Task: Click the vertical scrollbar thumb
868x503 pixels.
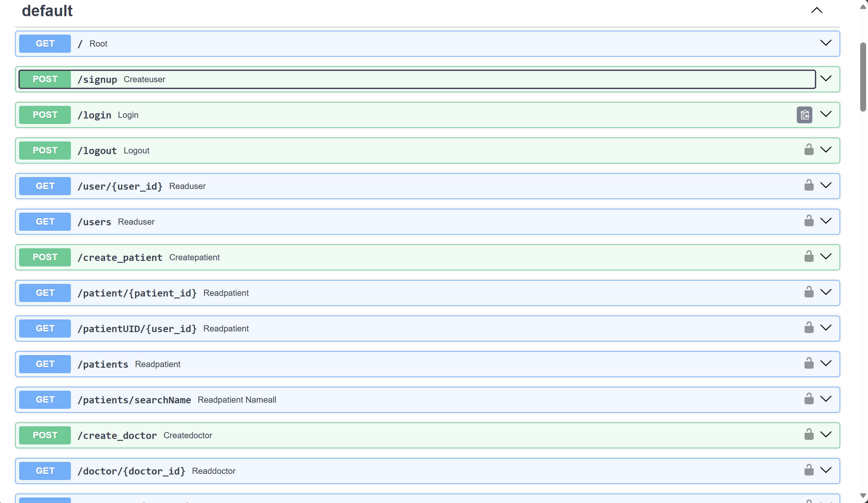Action: click(863, 76)
